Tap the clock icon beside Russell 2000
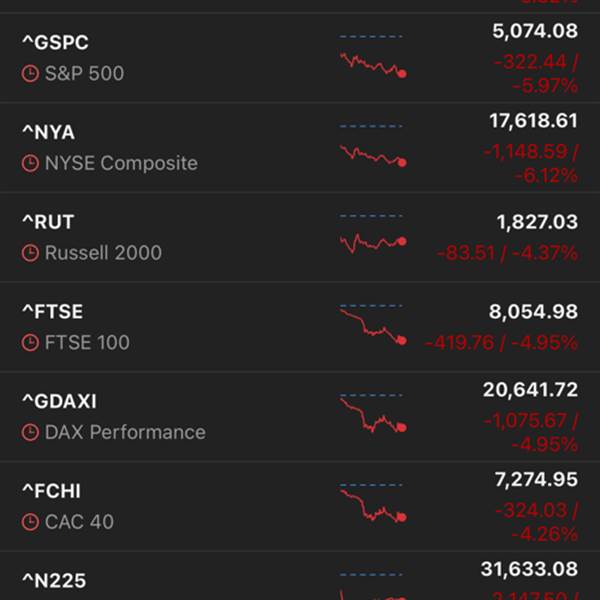Screen dimensions: 600x600 tap(30, 253)
